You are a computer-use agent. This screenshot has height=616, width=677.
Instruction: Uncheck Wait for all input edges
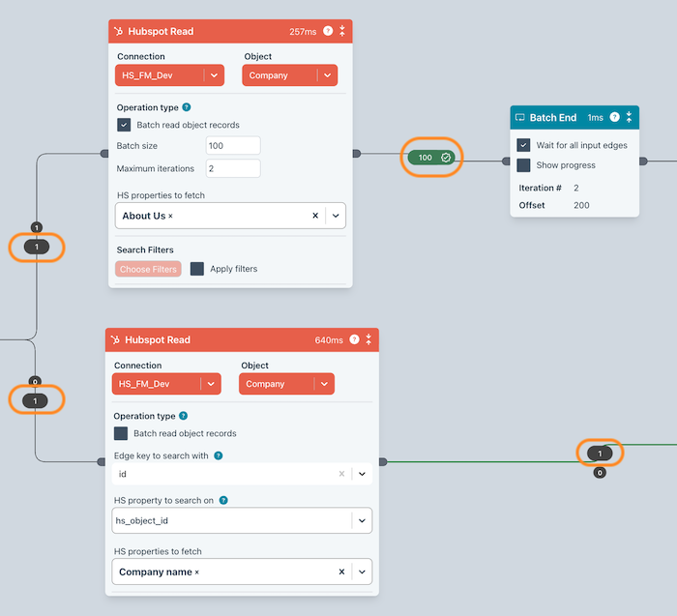click(x=523, y=145)
